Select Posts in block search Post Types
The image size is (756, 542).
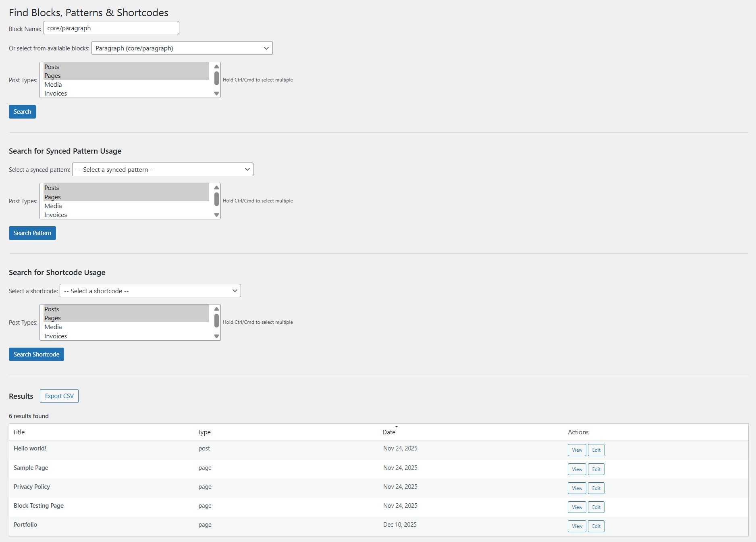click(126, 67)
